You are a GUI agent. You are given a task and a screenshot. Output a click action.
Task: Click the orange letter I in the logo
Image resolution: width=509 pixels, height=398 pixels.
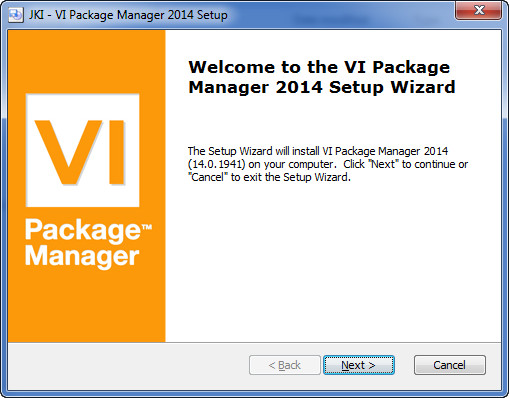[116, 152]
